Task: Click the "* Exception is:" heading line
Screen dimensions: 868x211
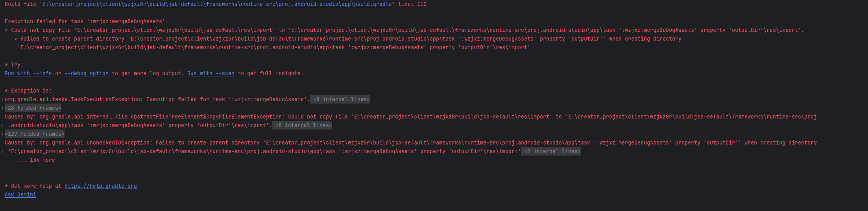Action: tap(28, 91)
